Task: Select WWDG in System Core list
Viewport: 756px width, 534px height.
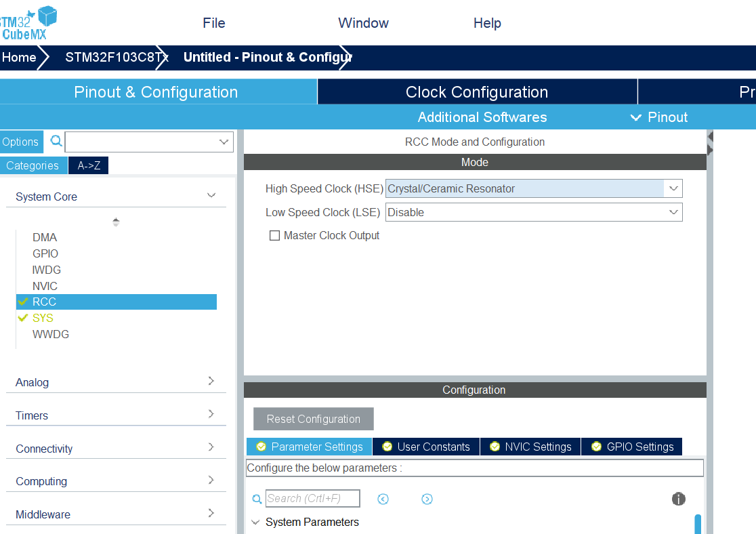Action: pyautogui.click(x=51, y=334)
